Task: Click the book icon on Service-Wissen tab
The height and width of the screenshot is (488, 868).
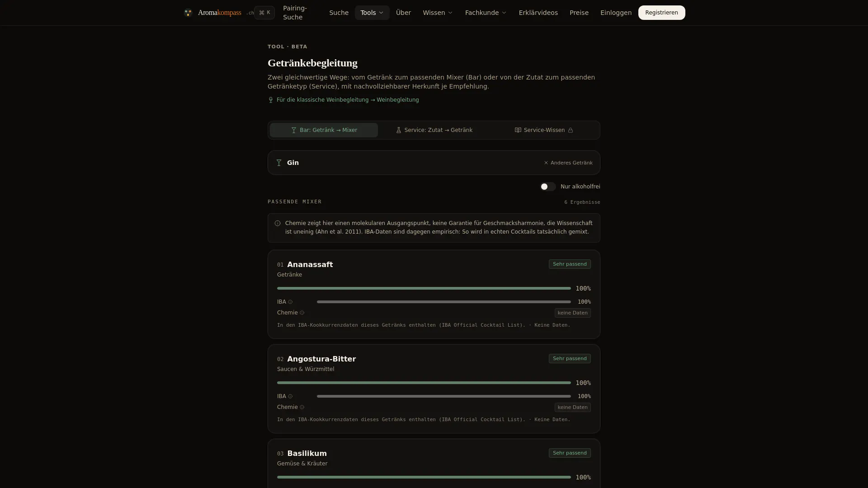Action: 518,130
